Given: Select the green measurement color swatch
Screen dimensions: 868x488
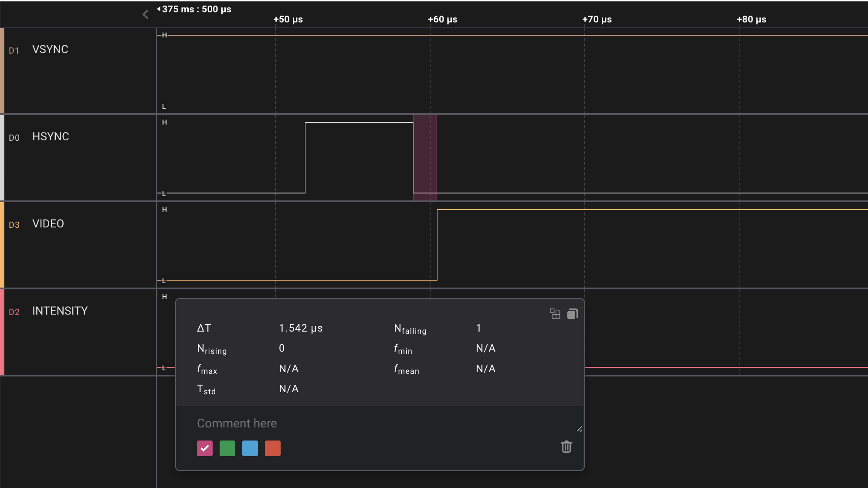Looking at the screenshot, I should coord(227,448).
